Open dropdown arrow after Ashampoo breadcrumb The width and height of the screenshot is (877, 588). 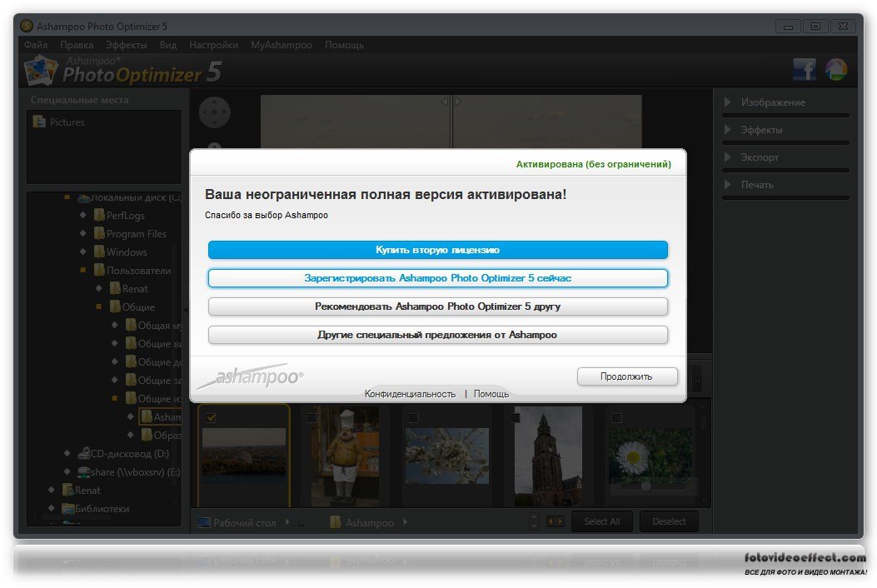coord(405,522)
